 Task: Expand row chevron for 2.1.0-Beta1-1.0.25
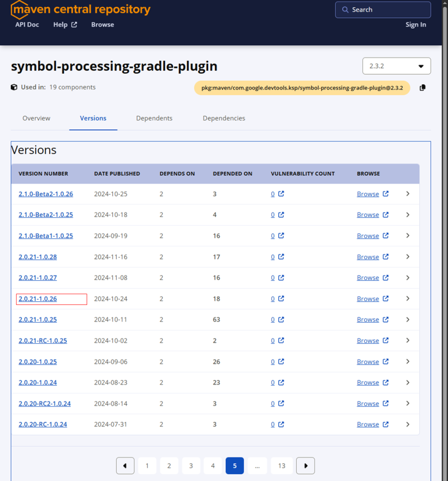[408, 236]
